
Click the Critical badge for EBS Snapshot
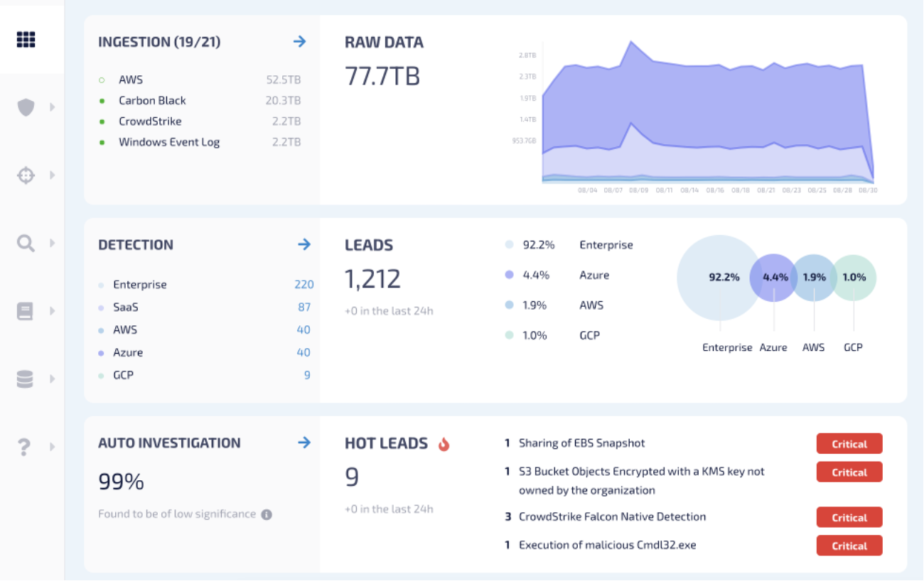coord(849,444)
